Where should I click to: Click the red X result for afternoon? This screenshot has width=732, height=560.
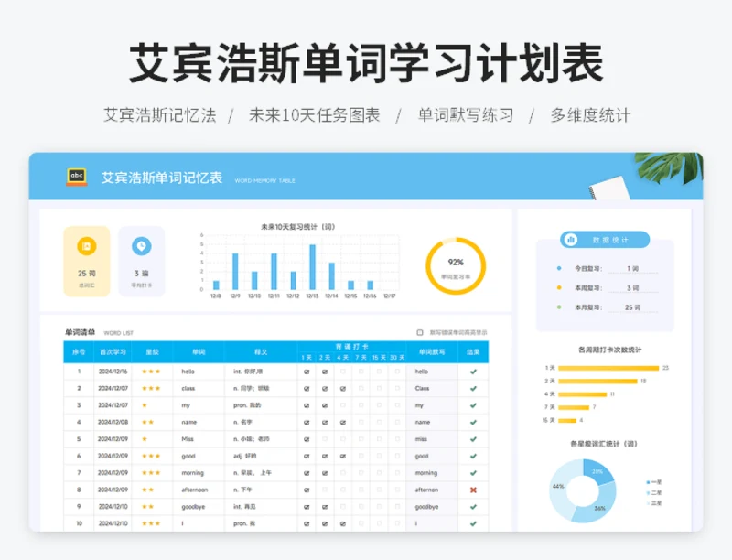[473, 490]
